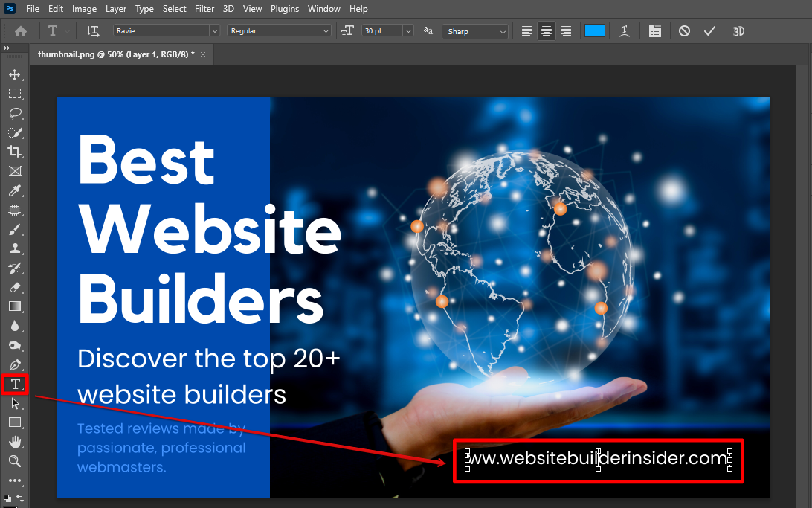Open the Sharp anti-aliasing dropdown
This screenshot has width=812, height=508.
pyautogui.click(x=504, y=30)
